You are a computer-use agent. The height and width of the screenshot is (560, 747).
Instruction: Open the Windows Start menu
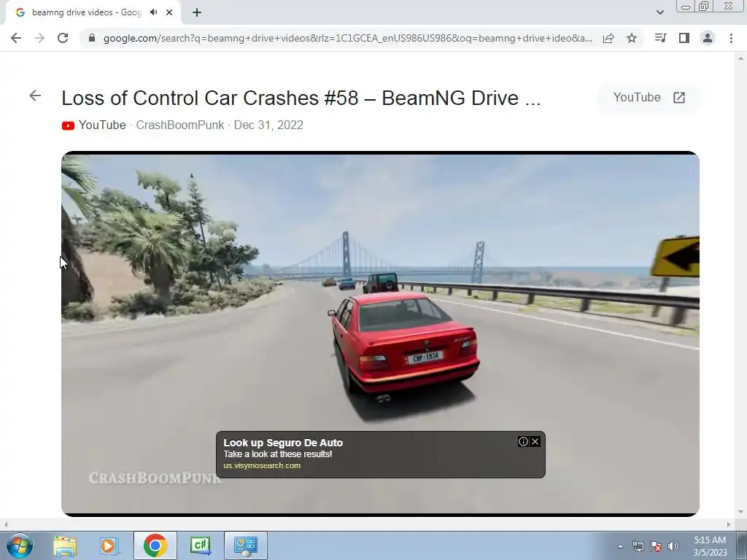pos(19,545)
